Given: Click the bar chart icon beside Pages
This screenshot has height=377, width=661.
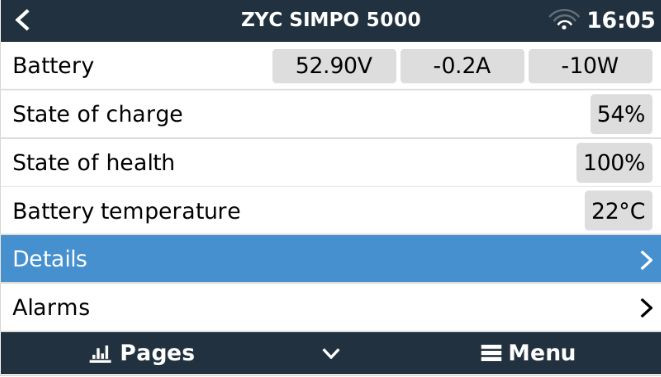Looking at the screenshot, I should (x=100, y=353).
